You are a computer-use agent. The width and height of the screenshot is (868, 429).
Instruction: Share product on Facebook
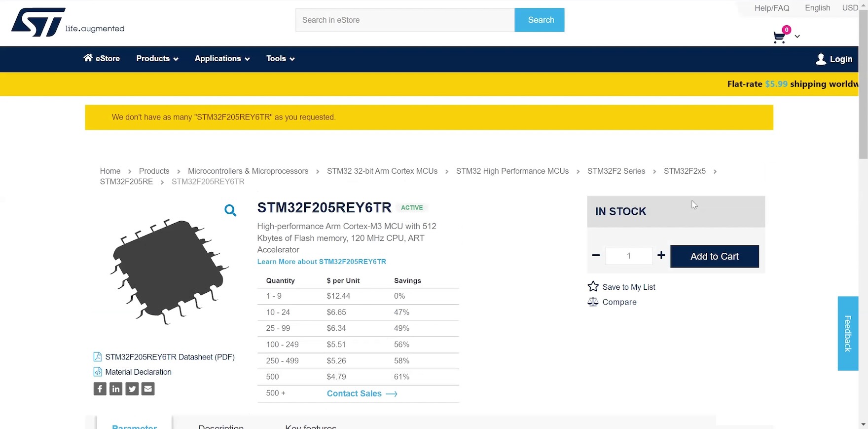[x=100, y=389]
